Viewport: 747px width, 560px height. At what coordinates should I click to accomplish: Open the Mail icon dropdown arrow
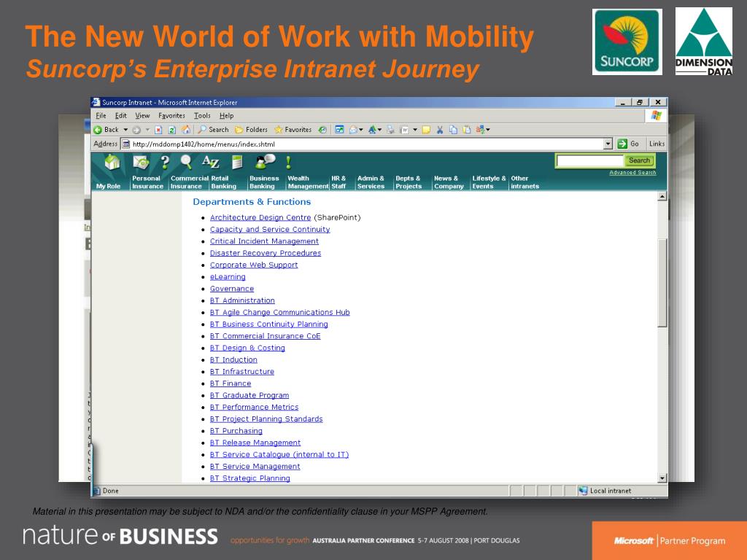[x=361, y=130]
